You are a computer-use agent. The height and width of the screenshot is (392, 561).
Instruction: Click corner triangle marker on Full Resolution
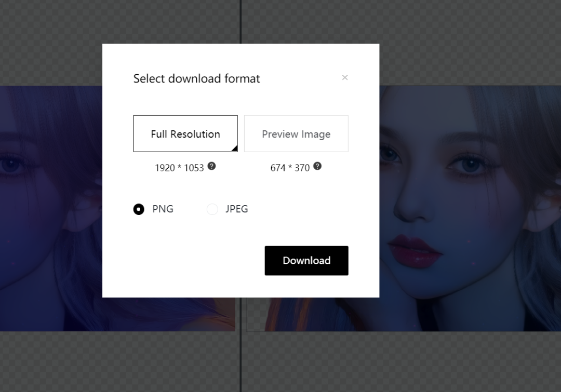[234, 148]
